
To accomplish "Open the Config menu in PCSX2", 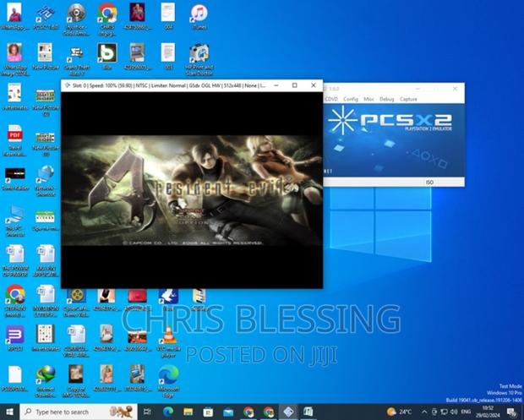I will tap(352, 99).
